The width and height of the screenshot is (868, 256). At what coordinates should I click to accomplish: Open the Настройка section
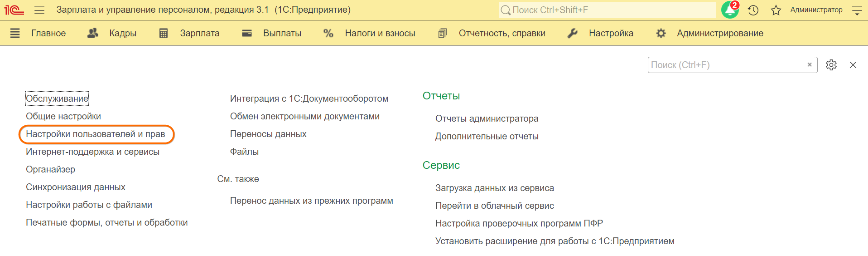point(611,33)
